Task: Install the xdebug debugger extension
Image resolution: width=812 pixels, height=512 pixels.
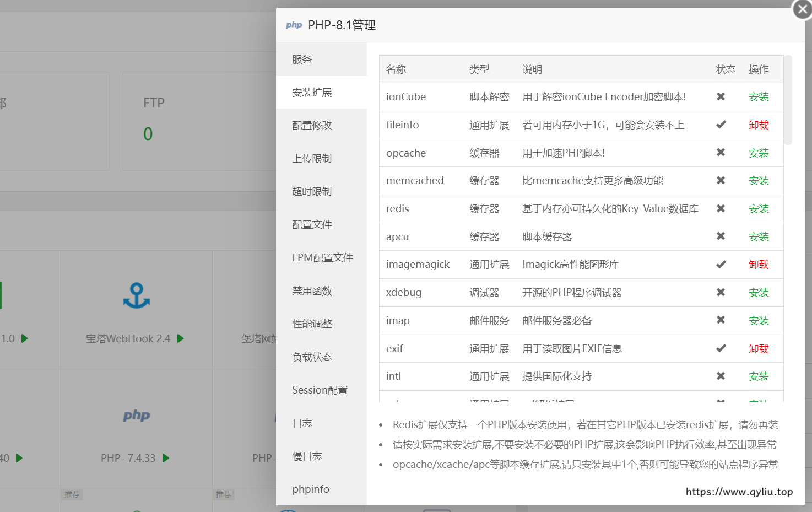Action: (x=759, y=293)
